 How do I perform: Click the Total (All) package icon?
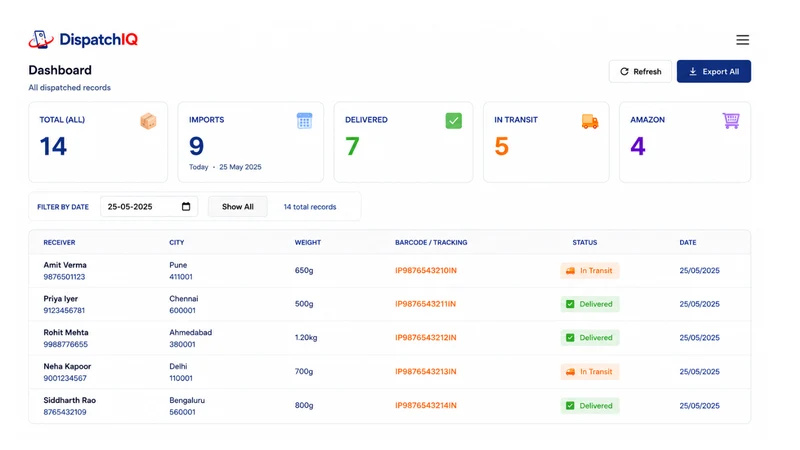pyautogui.click(x=148, y=121)
